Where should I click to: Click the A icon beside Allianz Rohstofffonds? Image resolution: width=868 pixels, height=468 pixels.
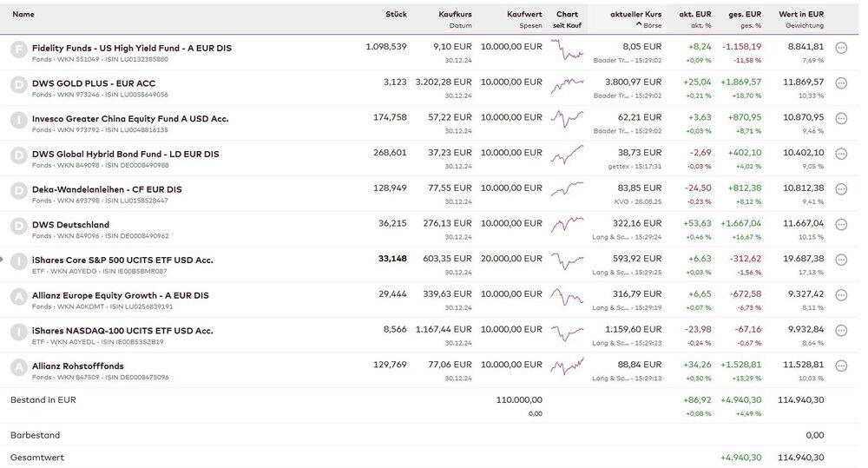point(18,366)
